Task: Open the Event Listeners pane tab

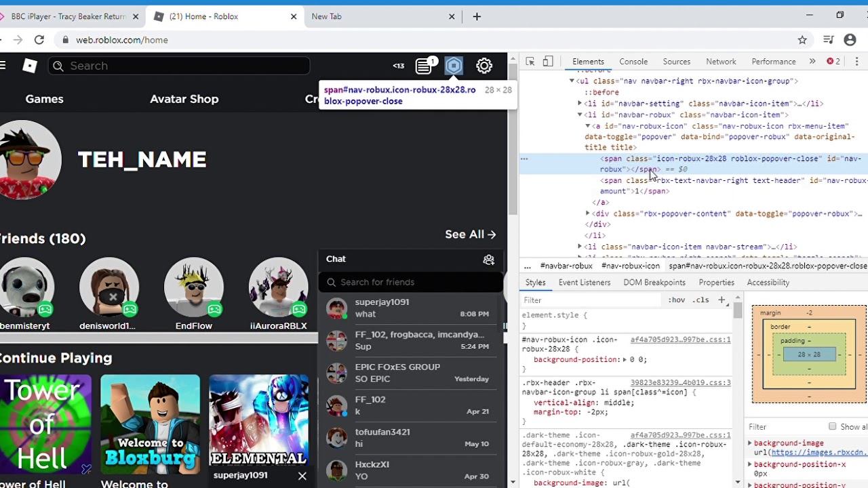Action: [585, 282]
